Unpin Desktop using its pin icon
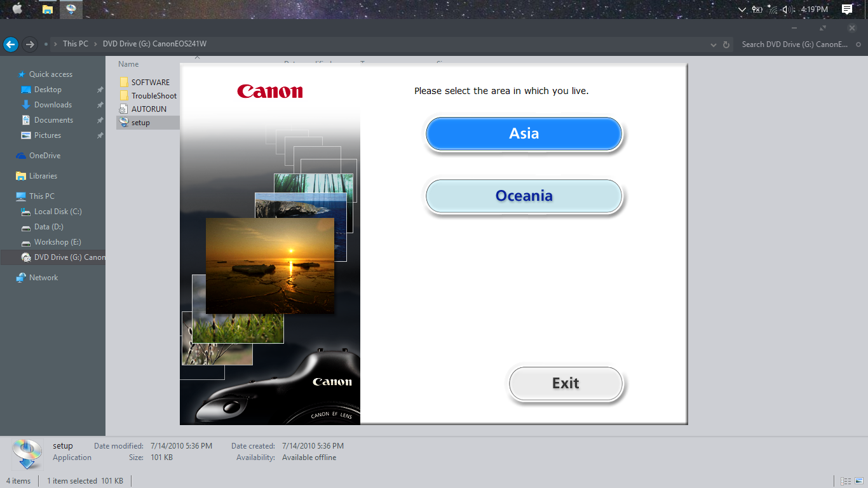Image resolution: width=868 pixels, height=488 pixels. tap(100, 90)
